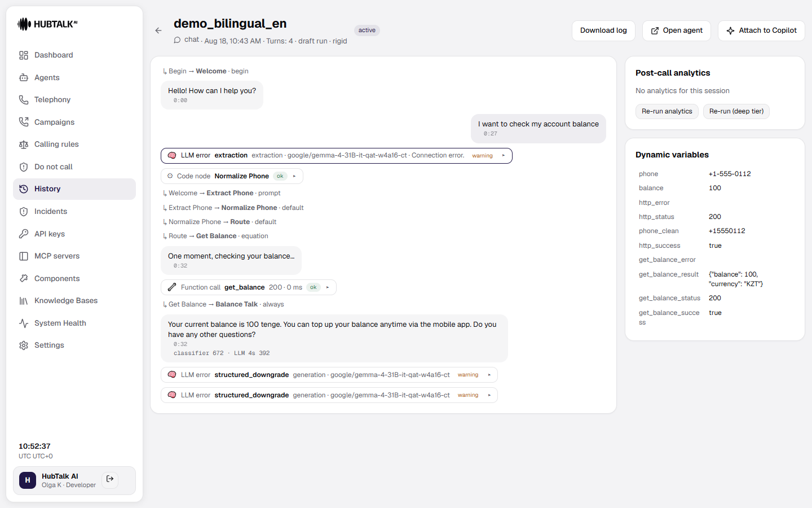Click the H avatar in the user card

28,480
